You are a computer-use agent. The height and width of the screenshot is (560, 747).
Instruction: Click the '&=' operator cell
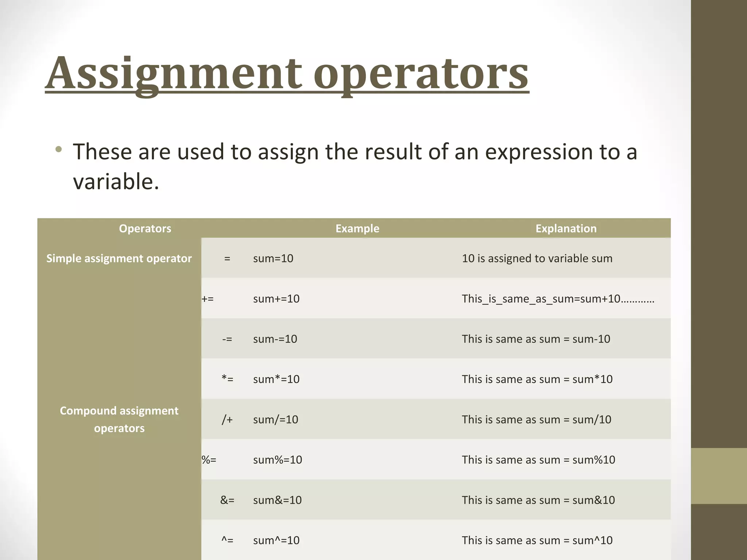[227, 500]
